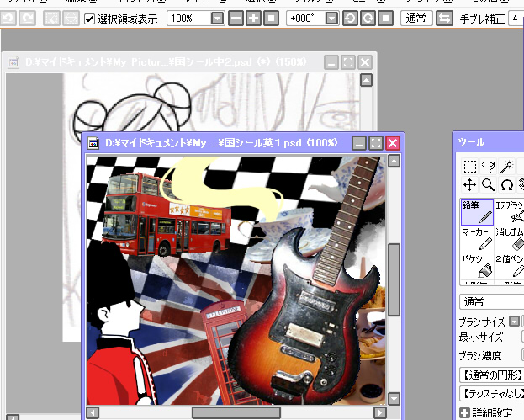Minimize the 国シール英1.psd window
This screenshot has width=524, height=420.
pos(359,143)
